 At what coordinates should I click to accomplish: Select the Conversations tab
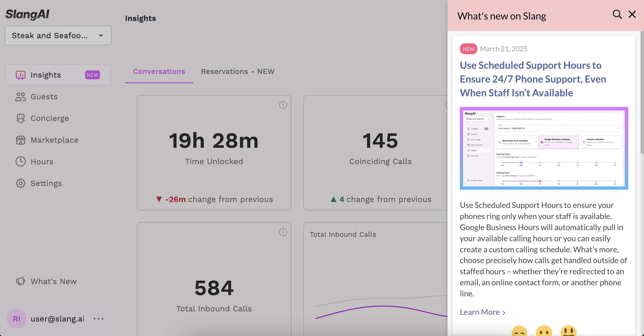159,71
